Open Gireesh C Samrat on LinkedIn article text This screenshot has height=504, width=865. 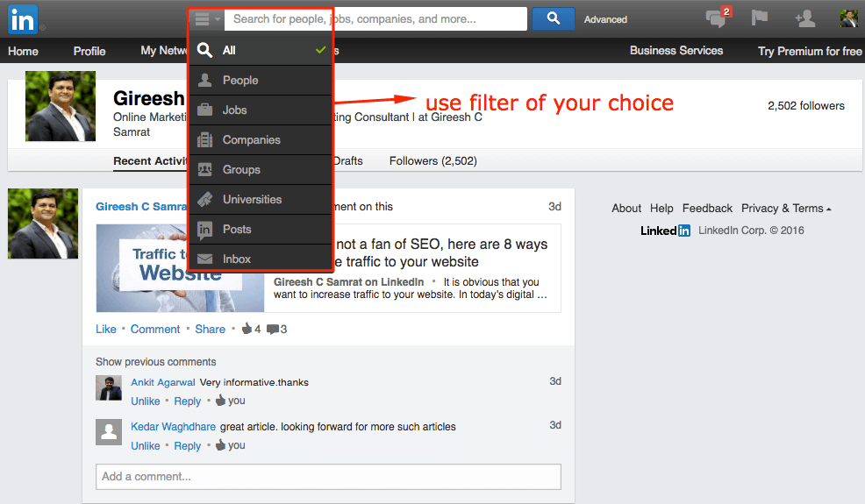coord(348,281)
